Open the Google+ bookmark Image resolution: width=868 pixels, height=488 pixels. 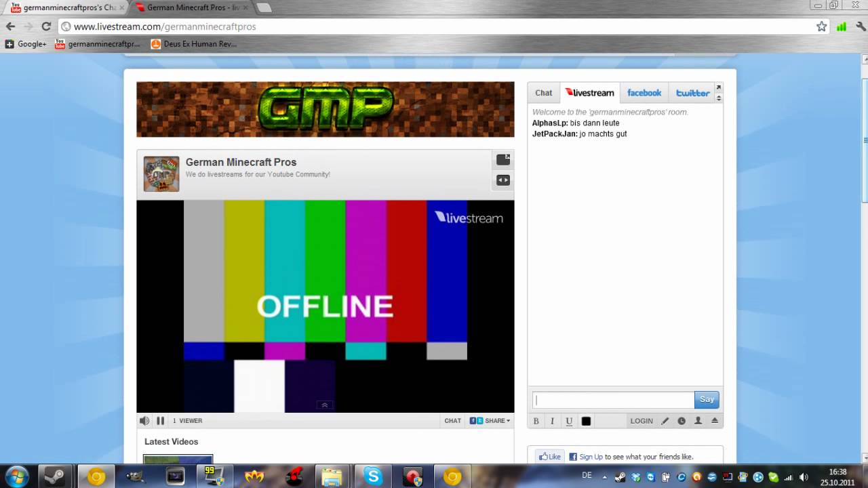tap(26, 44)
